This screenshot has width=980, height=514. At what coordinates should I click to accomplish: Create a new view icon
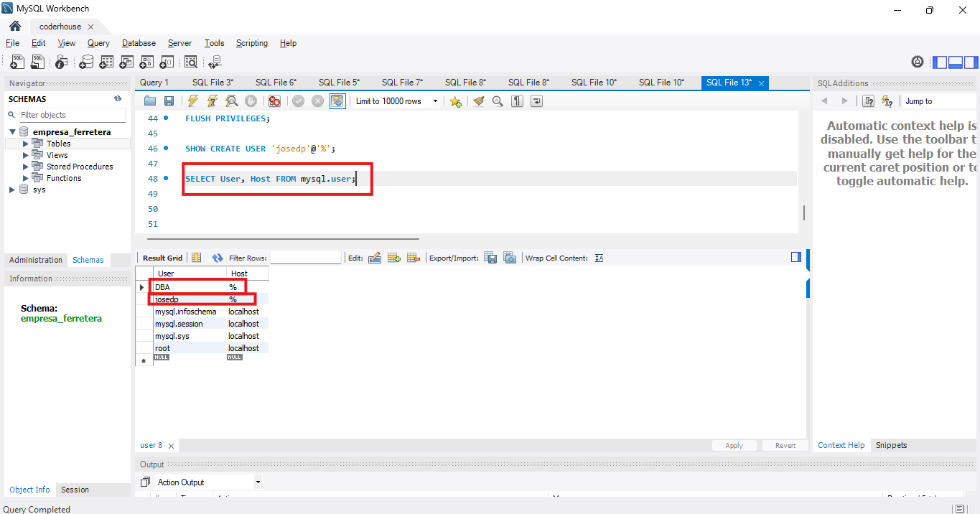[126, 62]
